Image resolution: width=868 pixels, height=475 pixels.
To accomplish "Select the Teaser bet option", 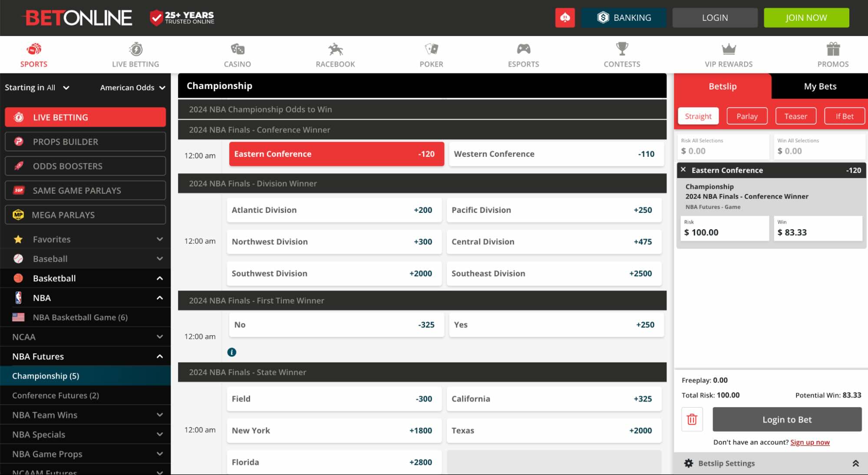I will (x=795, y=116).
